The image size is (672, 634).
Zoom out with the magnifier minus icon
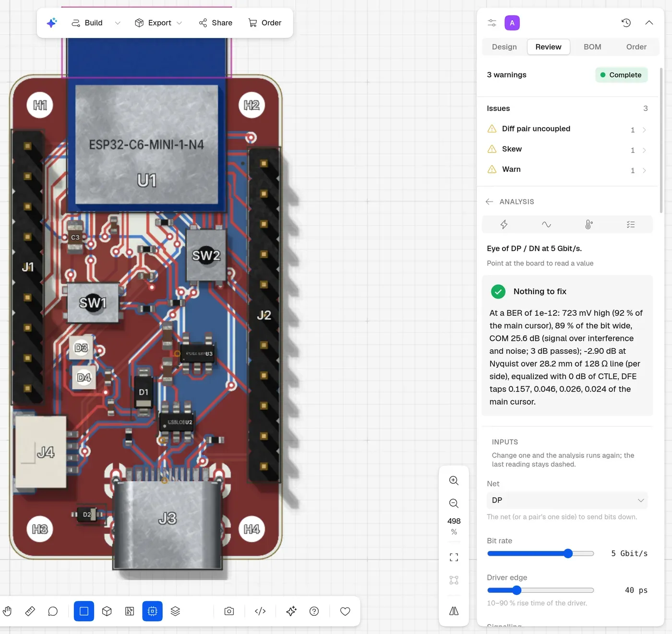(x=454, y=503)
